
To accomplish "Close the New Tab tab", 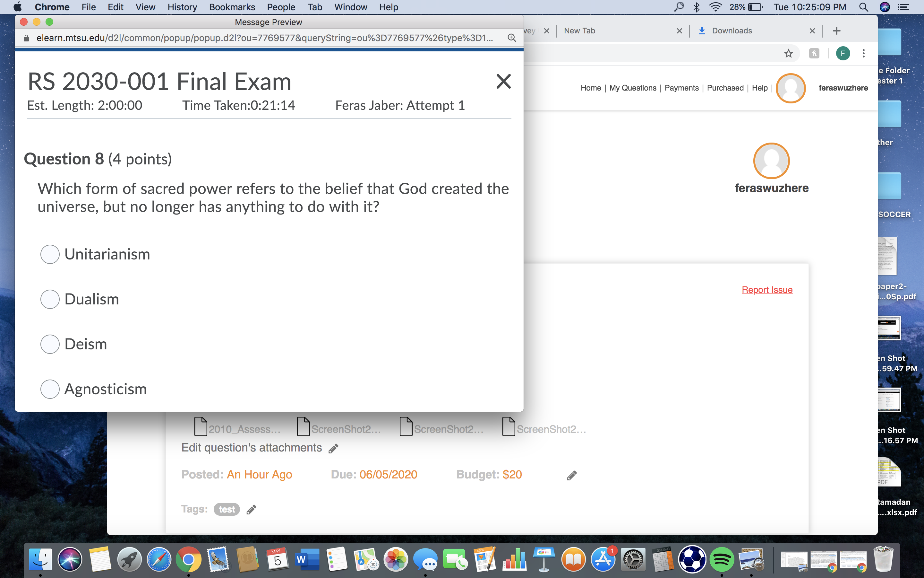I will click(x=679, y=31).
